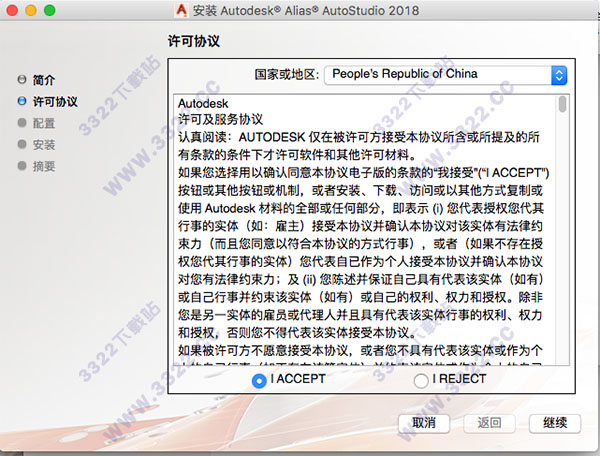Select the 摘要 step in sidebar

point(44,166)
